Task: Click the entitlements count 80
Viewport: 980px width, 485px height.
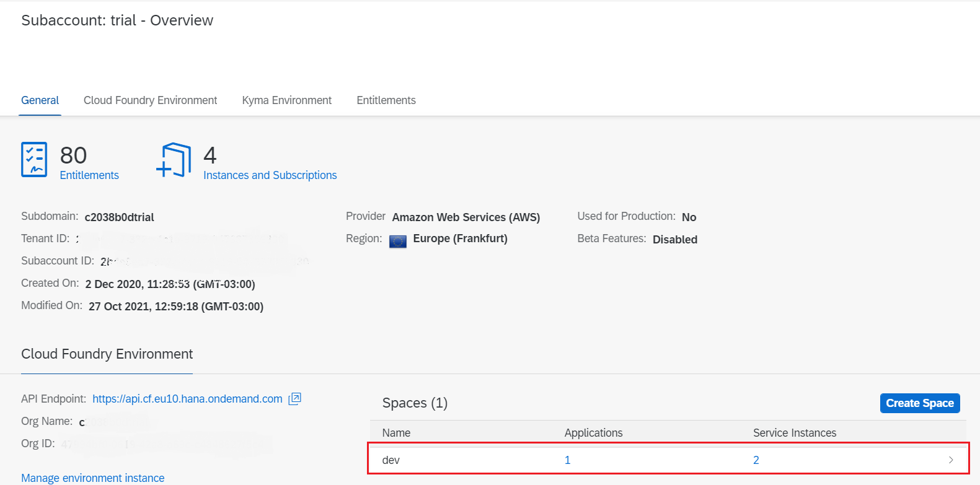Action: click(x=73, y=155)
